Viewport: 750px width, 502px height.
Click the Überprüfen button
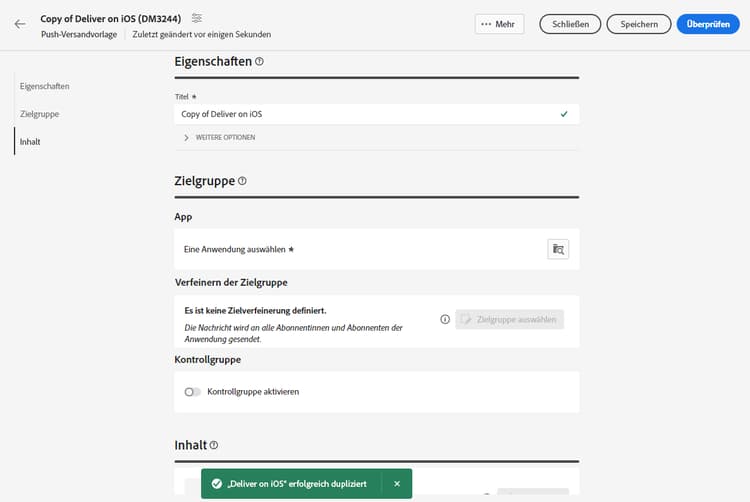point(708,24)
